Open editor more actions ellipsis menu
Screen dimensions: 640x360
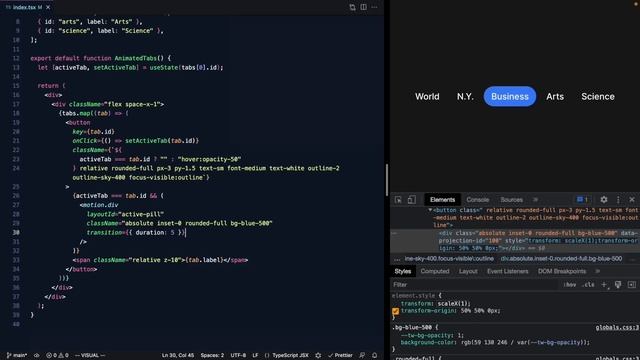[374, 7]
